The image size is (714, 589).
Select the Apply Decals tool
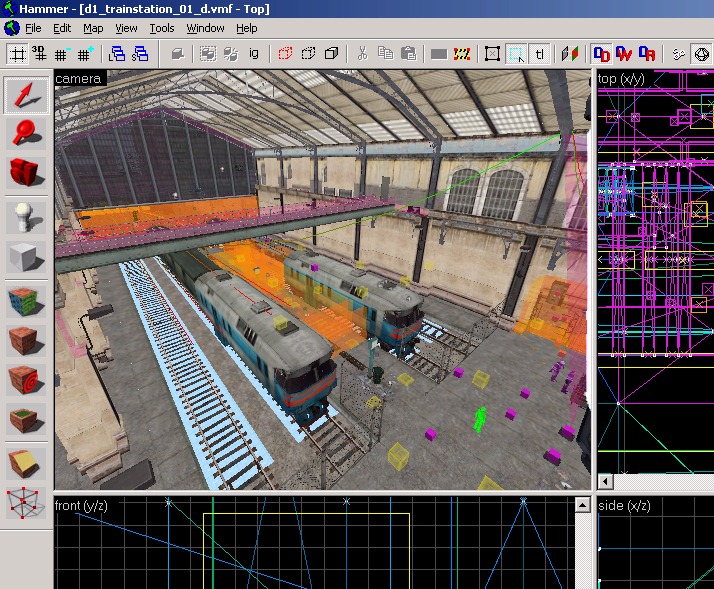pos(26,379)
